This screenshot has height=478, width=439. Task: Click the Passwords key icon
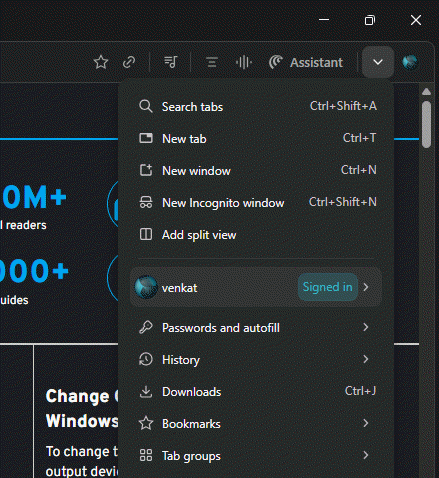(146, 327)
